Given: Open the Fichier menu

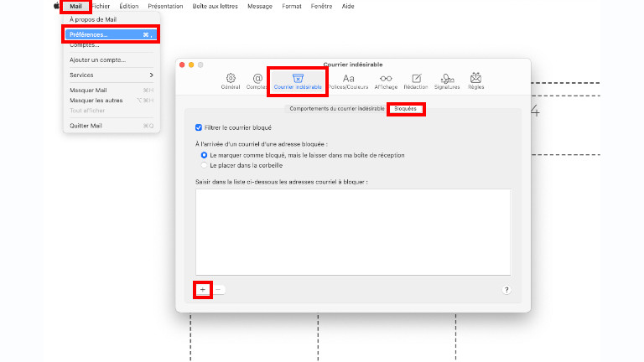Looking at the screenshot, I should [x=101, y=6].
